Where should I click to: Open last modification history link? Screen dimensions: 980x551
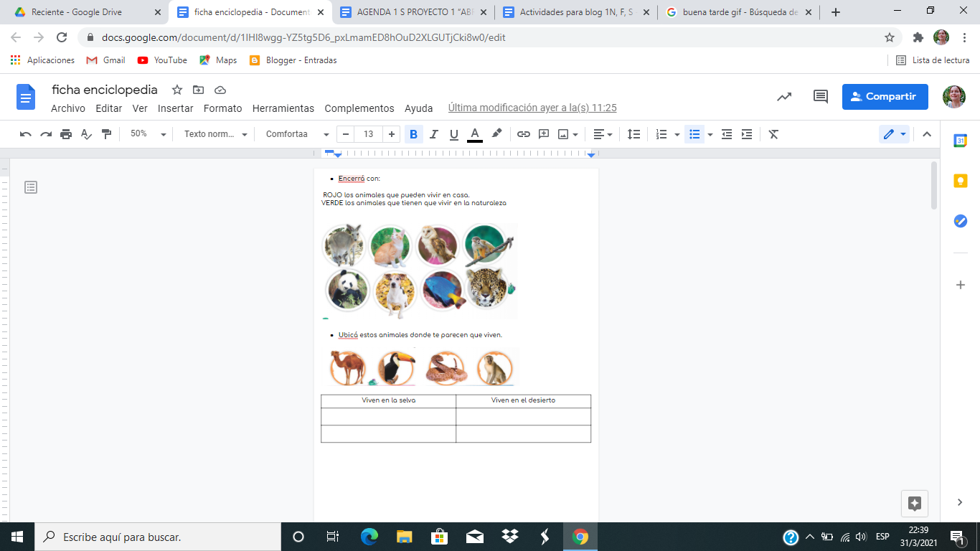tap(532, 108)
